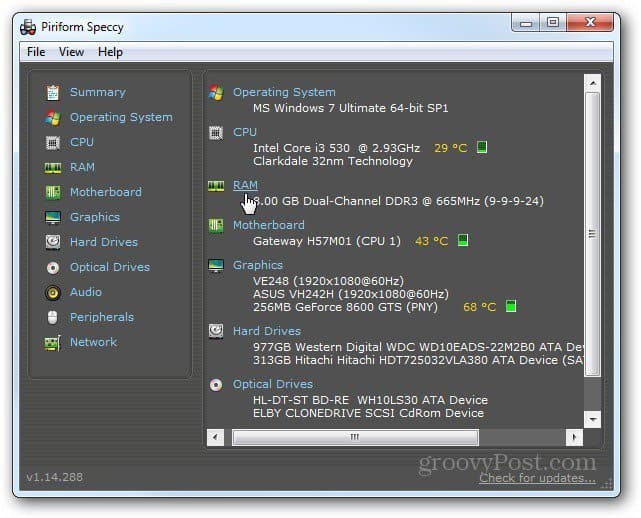Viewport: 641px width, 518px height.
Task: Select Motherboard in the sidebar
Action: [106, 192]
